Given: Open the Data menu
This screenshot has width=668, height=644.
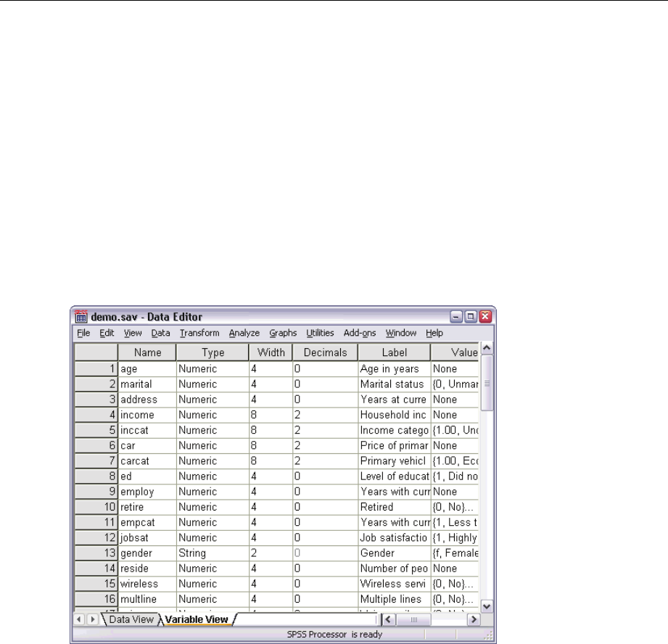Looking at the screenshot, I should coord(160,333).
